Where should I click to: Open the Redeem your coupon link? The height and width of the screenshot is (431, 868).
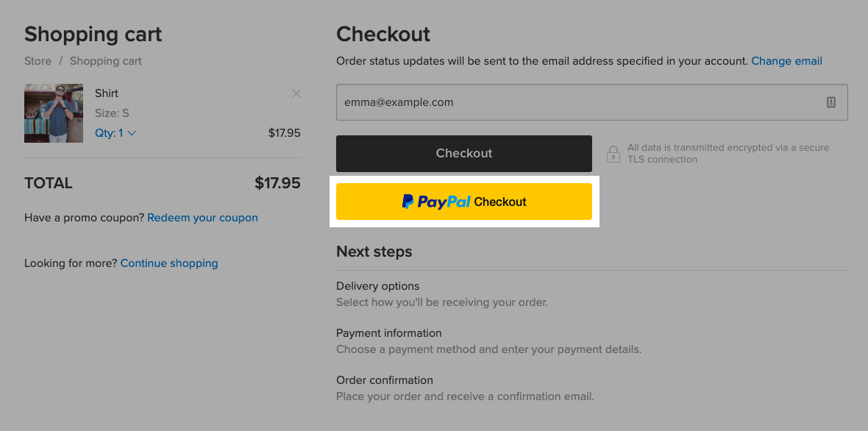(x=202, y=218)
